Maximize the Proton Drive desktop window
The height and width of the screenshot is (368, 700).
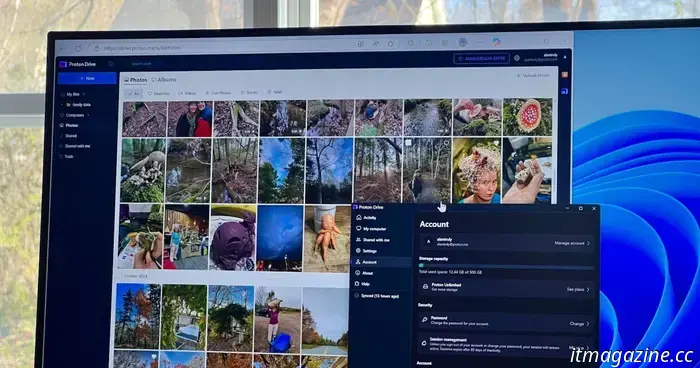[581, 209]
